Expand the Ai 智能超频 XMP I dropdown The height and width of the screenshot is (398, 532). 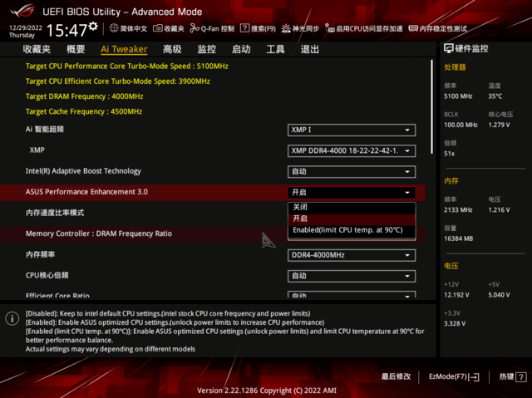352,130
